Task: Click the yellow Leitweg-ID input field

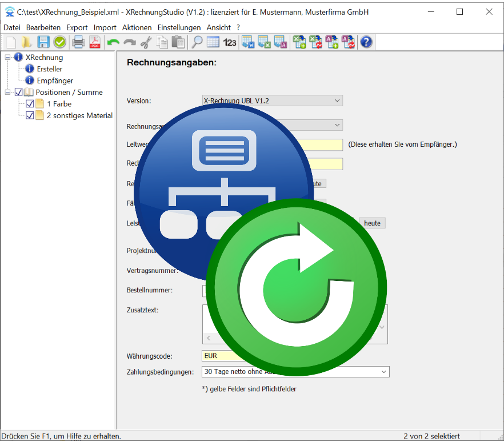Action: point(321,144)
